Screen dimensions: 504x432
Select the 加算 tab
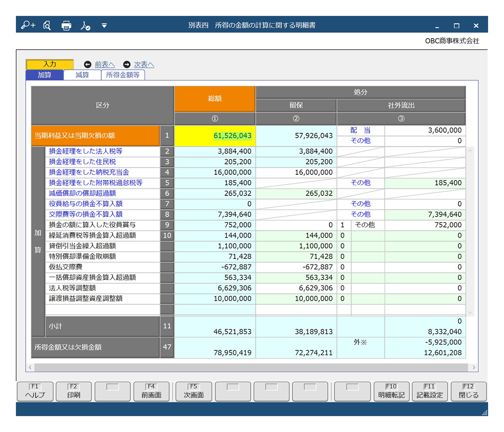pos(45,75)
